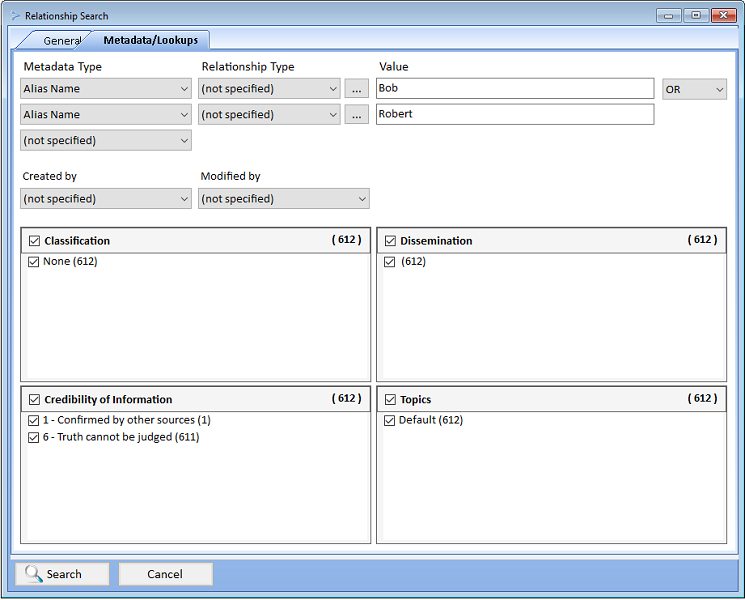Open the Created by dropdown
This screenshot has width=745, height=600.
[106, 199]
